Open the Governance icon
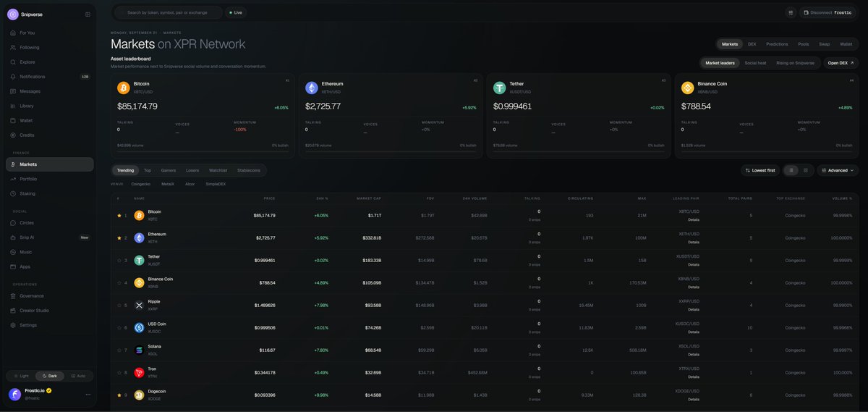Viewport: 868px width, 412px height. [13, 296]
